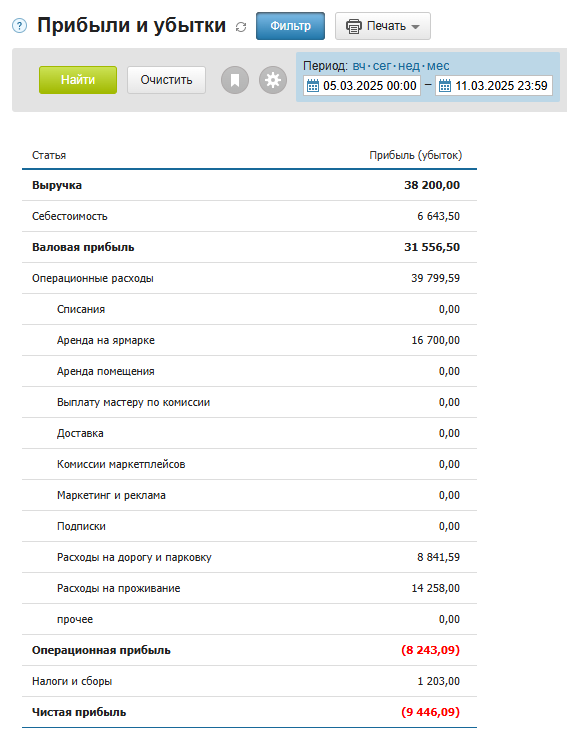Click the value 6 643,50
Viewport: 567px width, 752px height.
[x=438, y=216]
